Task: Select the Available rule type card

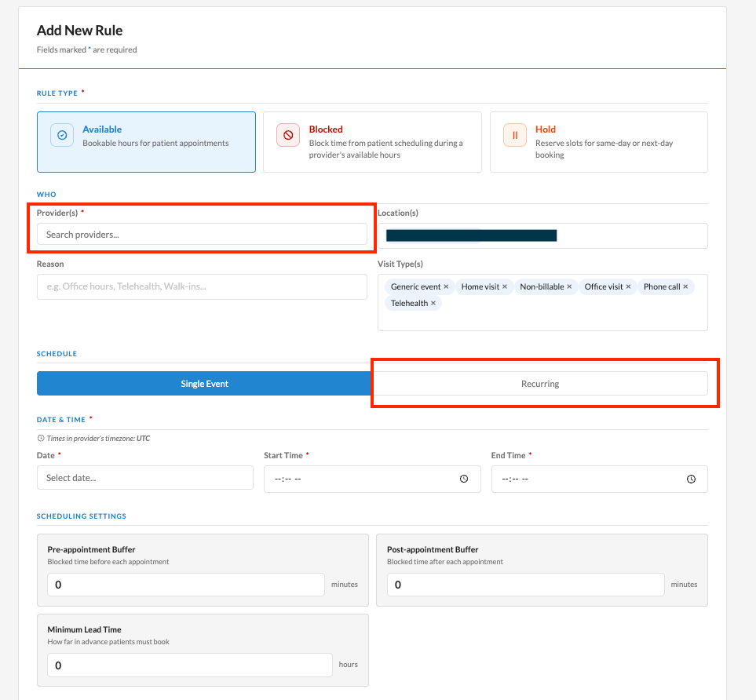Action: click(x=146, y=142)
